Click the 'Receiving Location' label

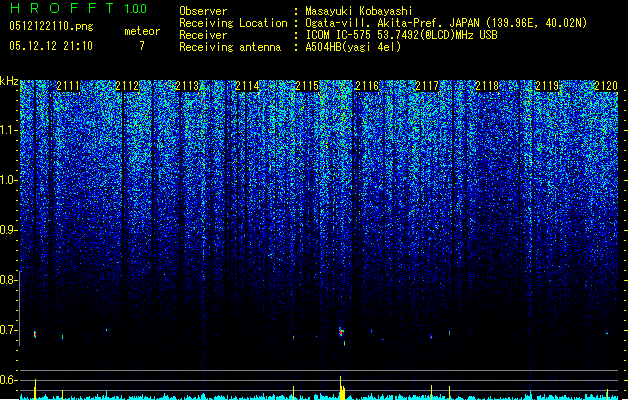click(233, 23)
